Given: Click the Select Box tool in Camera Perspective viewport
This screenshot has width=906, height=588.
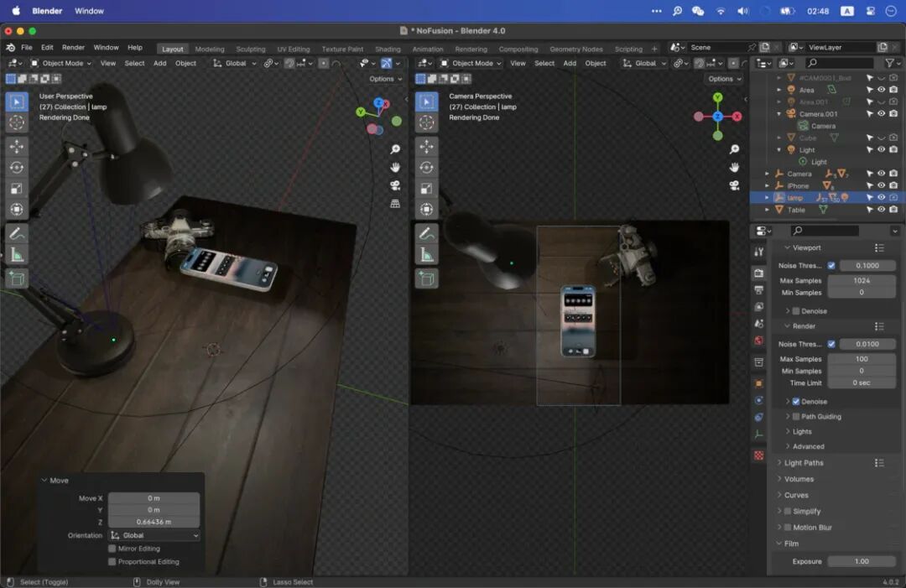Looking at the screenshot, I should point(426,101).
